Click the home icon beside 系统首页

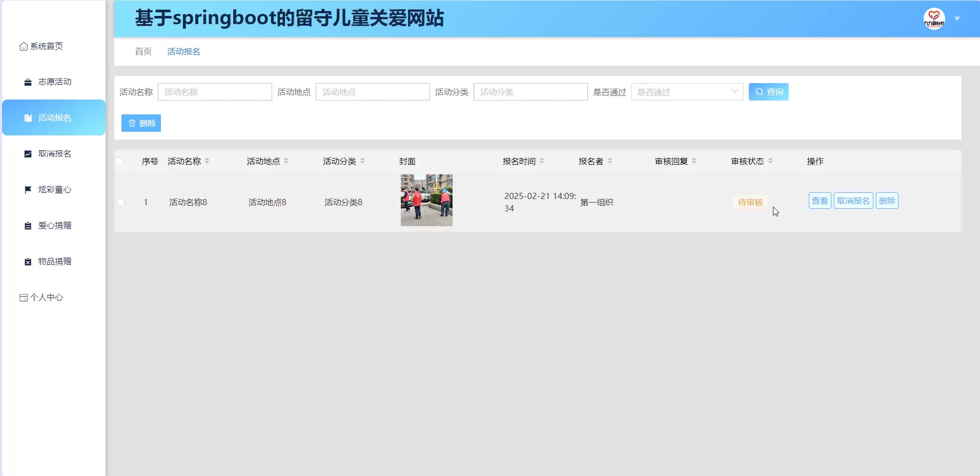[x=24, y=47]
